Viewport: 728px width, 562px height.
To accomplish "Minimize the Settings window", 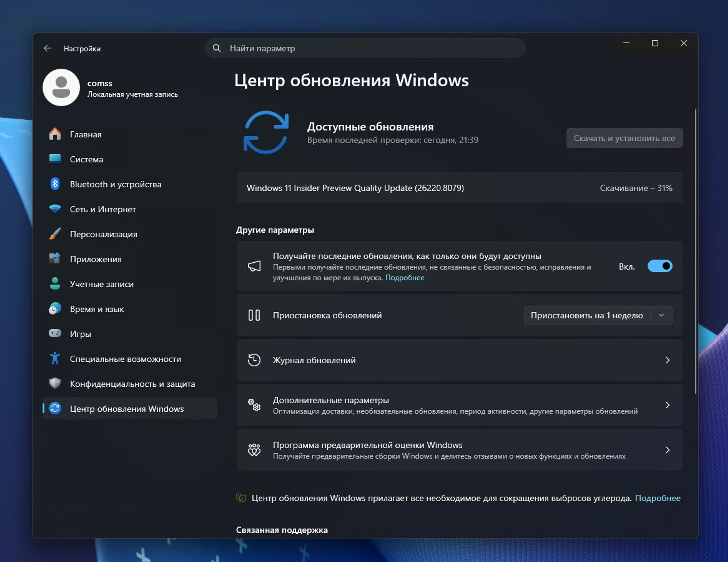I will (626, 43).
